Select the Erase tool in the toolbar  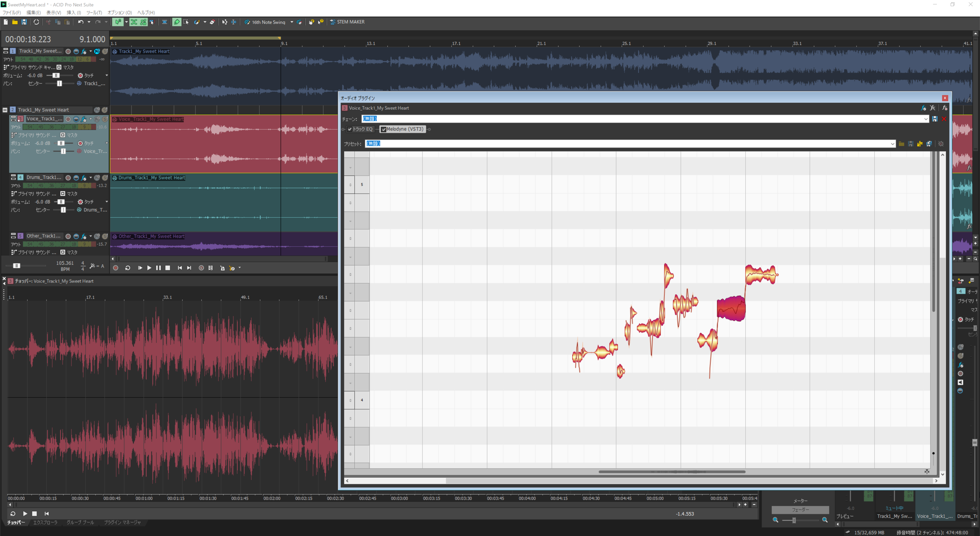[213, 22]
